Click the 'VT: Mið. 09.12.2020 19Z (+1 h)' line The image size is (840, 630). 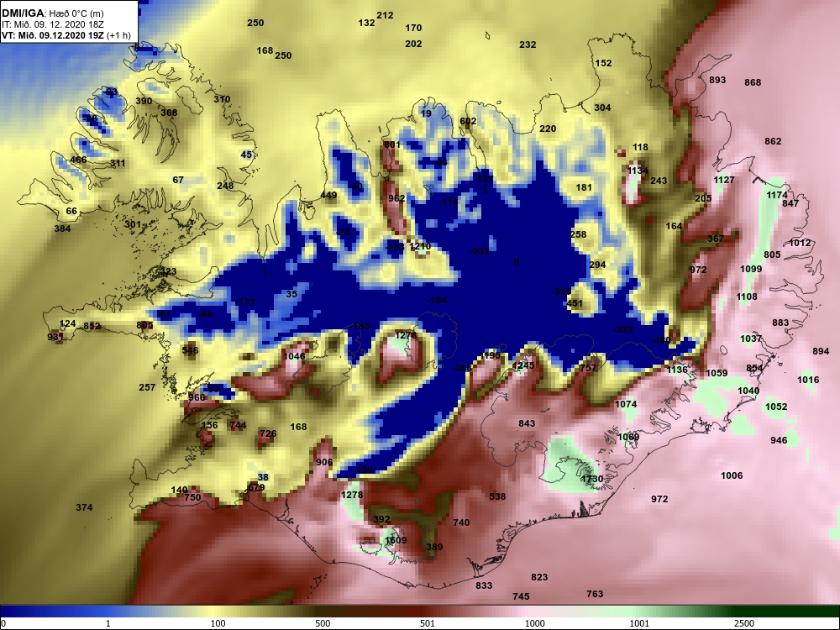66,35
